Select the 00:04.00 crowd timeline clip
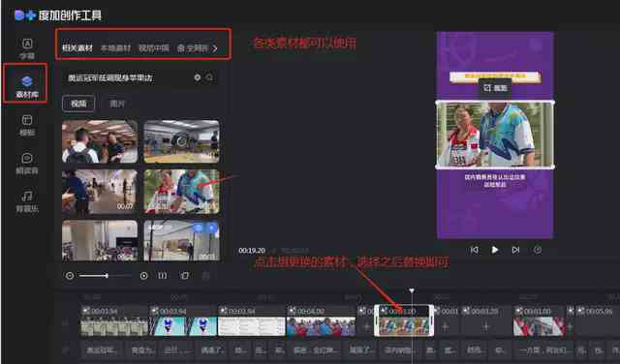Viewport: 620px width, 364px height. [x=321, y=320]
